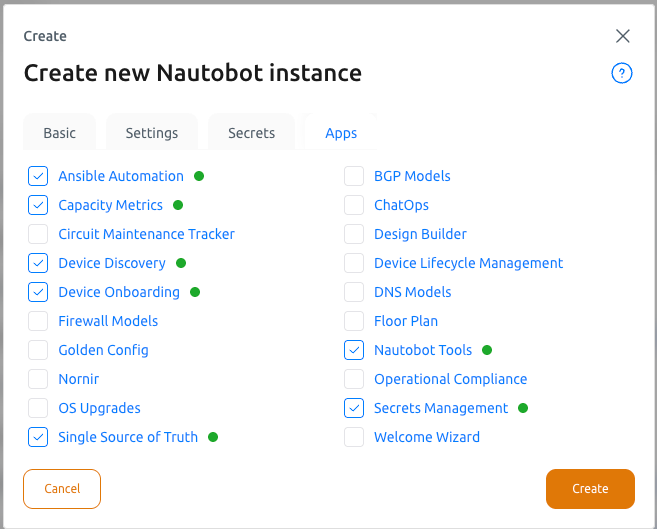Viewport: 657px width, 529px height.
Task: Enable Circuit Maintenance Tracker checkbox
Action: [38, 234]
